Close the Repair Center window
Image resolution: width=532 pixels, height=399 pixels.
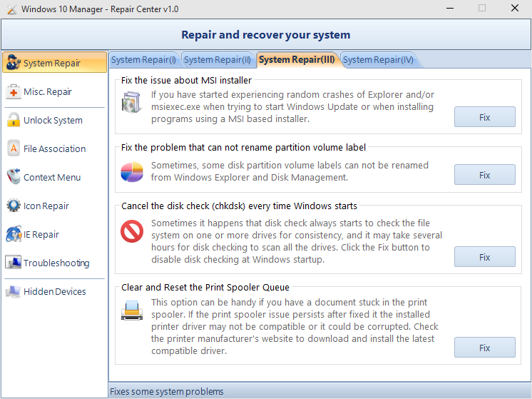pos(515,8)
